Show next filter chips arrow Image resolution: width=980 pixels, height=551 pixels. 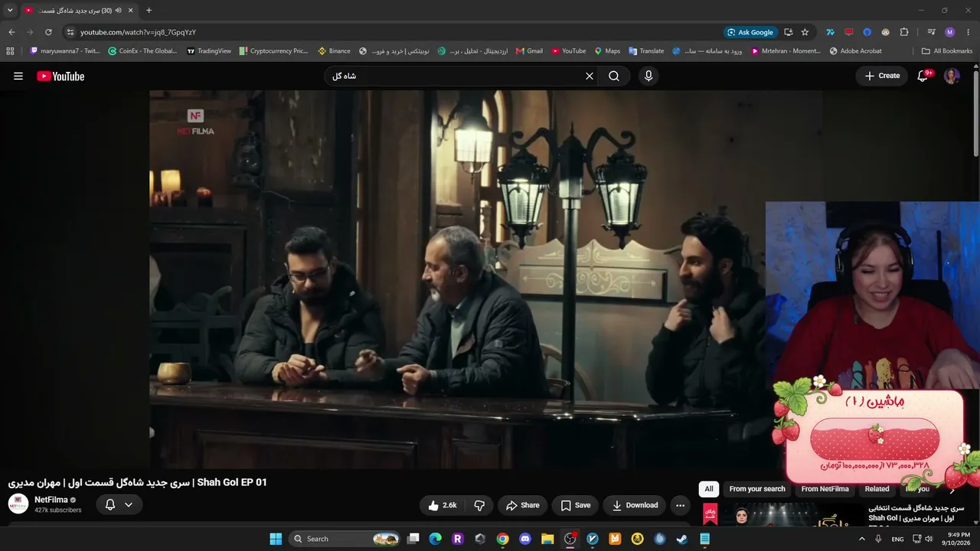click(952, 489)
